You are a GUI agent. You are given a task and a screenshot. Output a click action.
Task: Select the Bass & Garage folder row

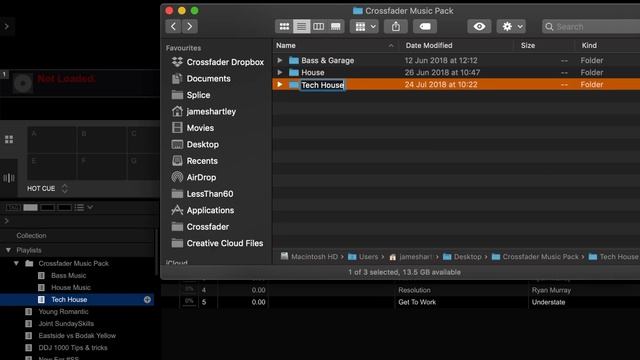pos(456,60)
